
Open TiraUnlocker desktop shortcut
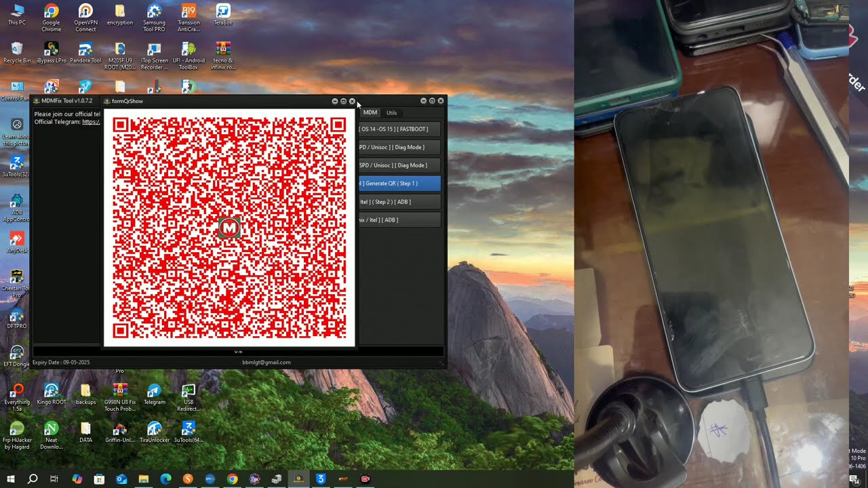[154, 432]
